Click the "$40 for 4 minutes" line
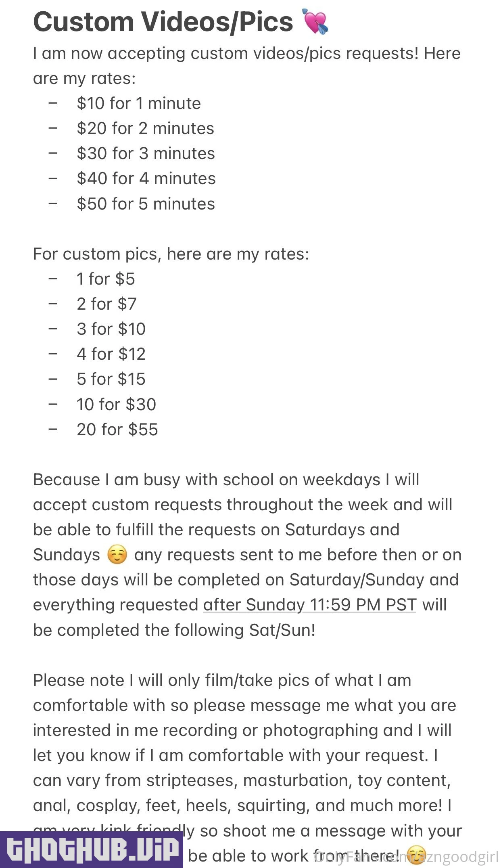 point(146,178)
